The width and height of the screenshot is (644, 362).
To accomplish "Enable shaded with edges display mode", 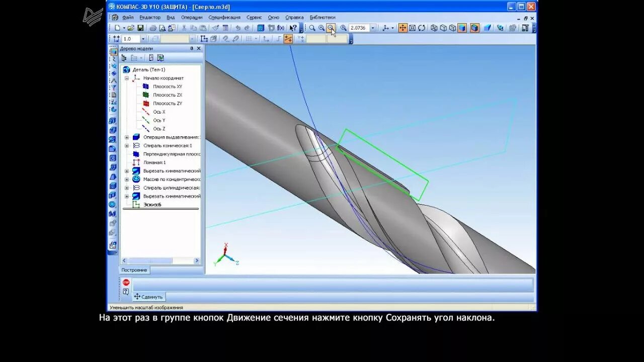I will tap(475, 28).
